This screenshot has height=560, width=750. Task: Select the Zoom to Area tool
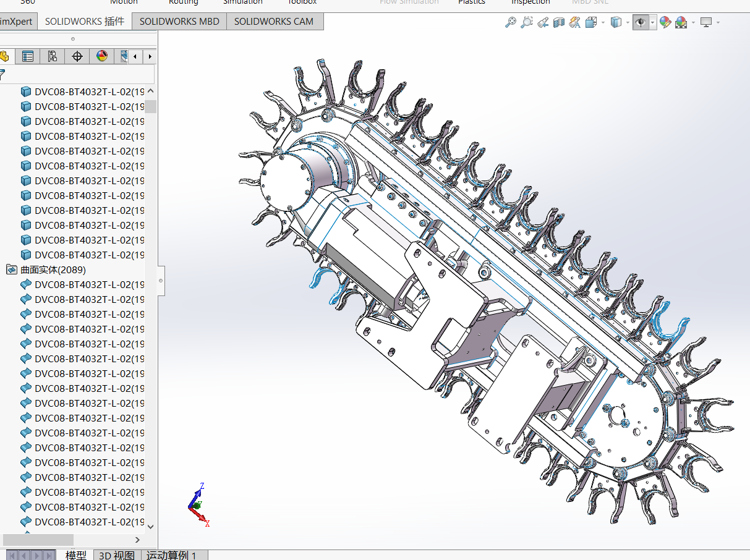pos(526,23)
